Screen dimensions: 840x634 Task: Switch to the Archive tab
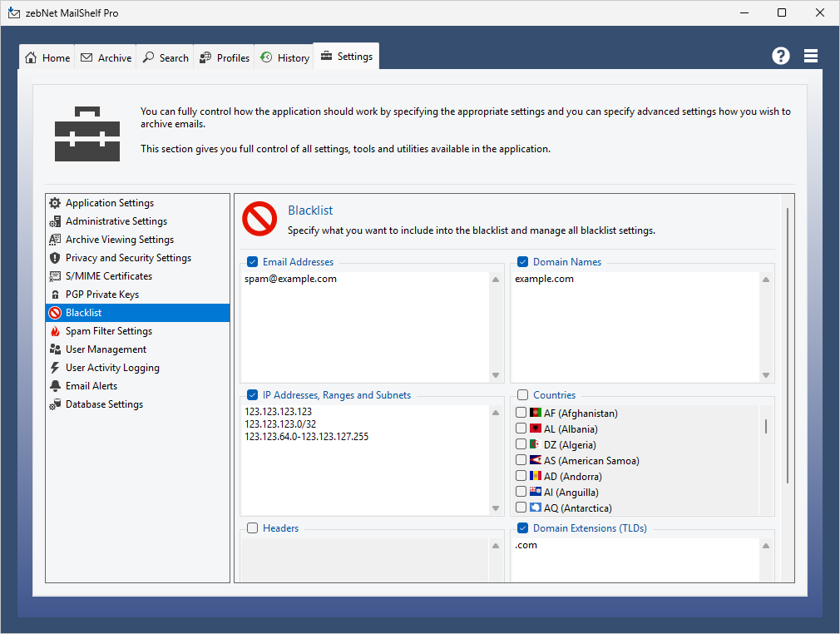click(x=106, y=58)
